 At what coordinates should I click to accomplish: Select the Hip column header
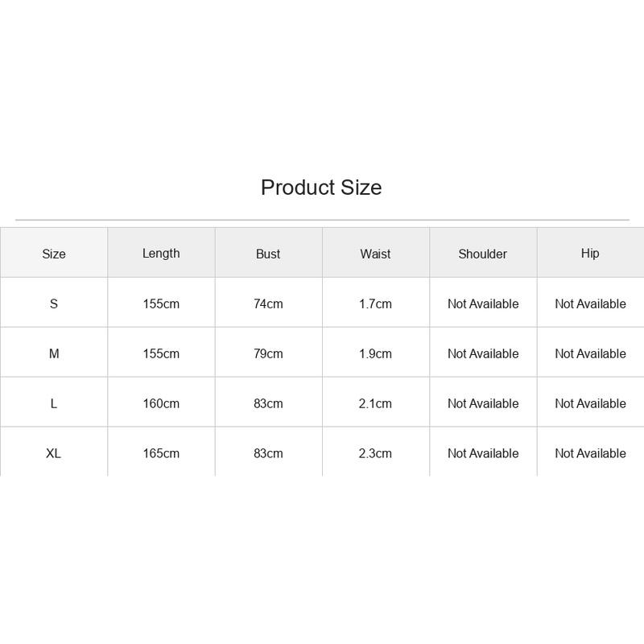pyautogui.click(x=590, y=254)
